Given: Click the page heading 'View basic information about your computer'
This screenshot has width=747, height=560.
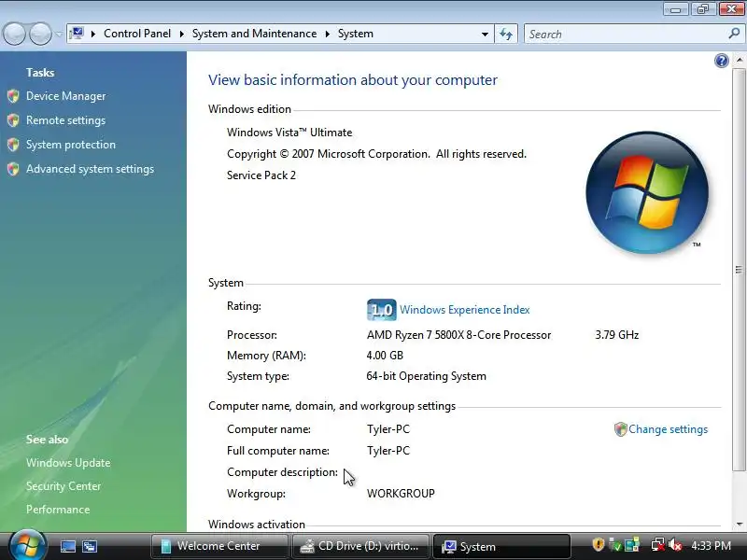Looking at the screenshot, I should (353, 80).
